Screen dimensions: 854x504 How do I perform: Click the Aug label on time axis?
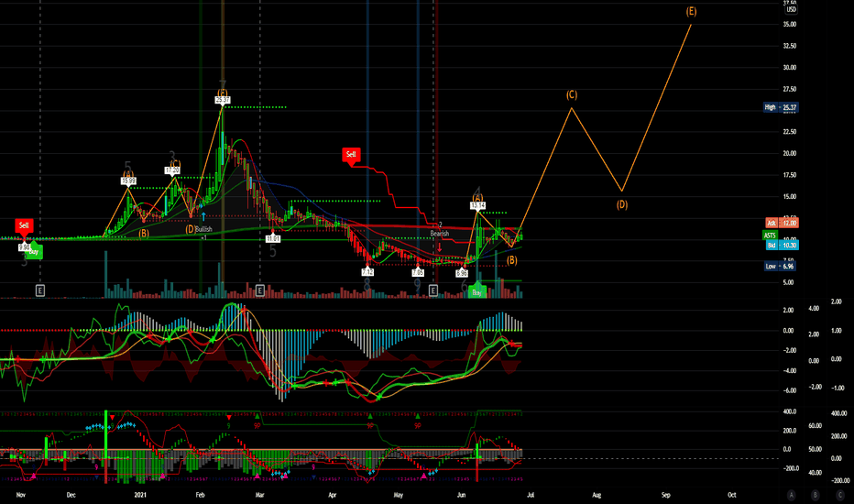tap(597, 495)
